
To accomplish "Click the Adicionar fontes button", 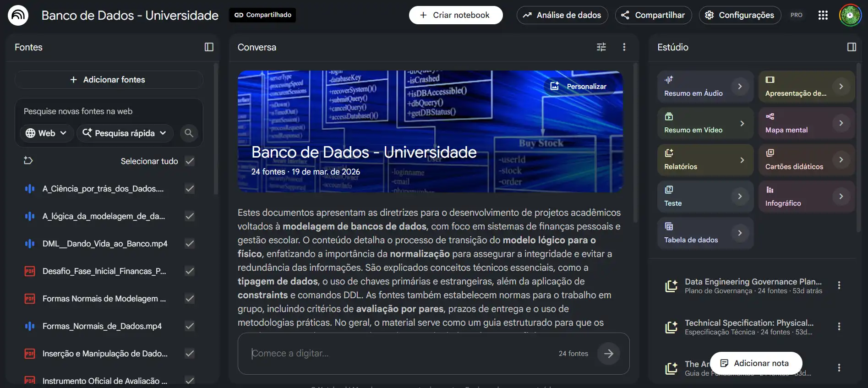I will (109, 80).
